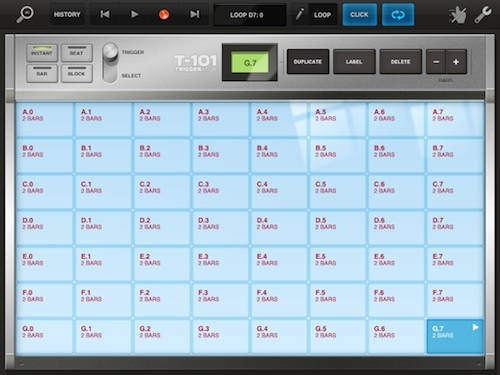
Task: Increase bars with the plus button
Action: click(456, 62)
